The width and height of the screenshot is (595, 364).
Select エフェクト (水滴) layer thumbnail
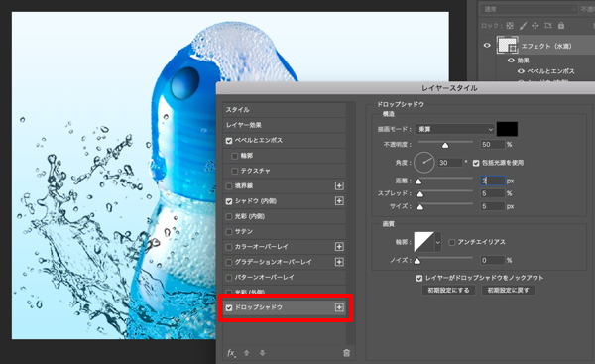pyautogui.click(x=508, y=46)
